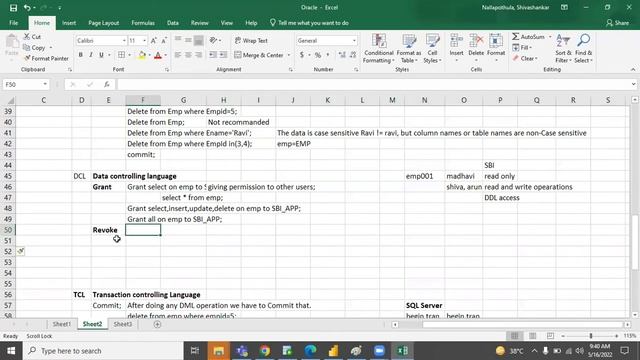640x360 pixels.
Task: Apply percent style format
Action: [x=318, y=55]
